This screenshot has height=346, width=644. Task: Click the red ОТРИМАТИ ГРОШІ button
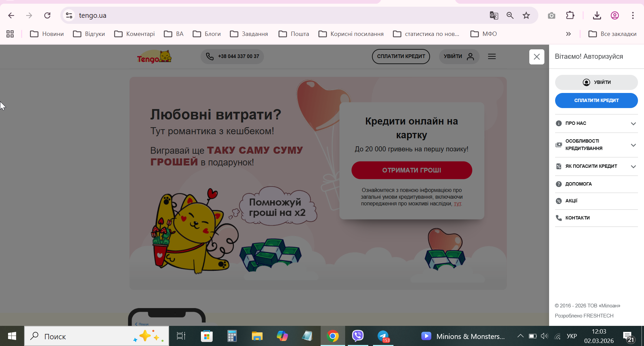click(412, 170)
